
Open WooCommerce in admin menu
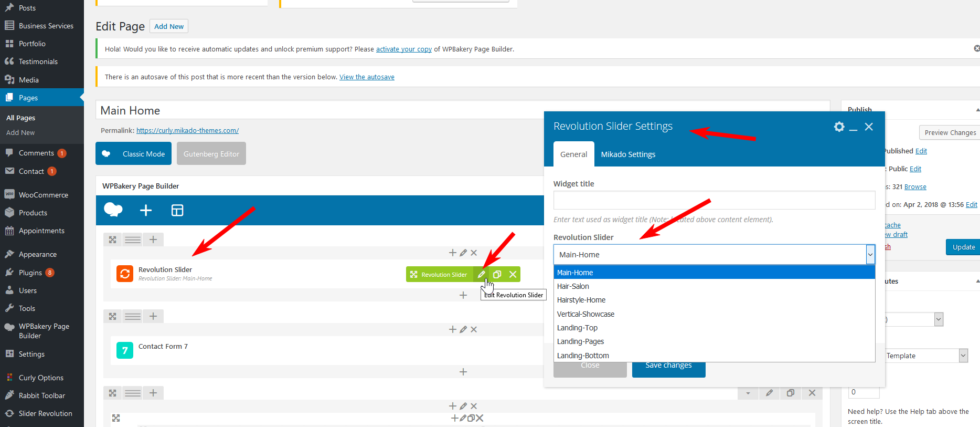pyautogui.click(x=42, y=195)
